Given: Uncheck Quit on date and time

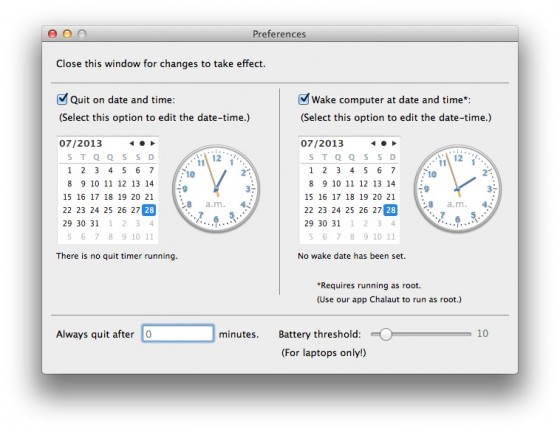Looking at the screenshot, I should tap(62, 99).
